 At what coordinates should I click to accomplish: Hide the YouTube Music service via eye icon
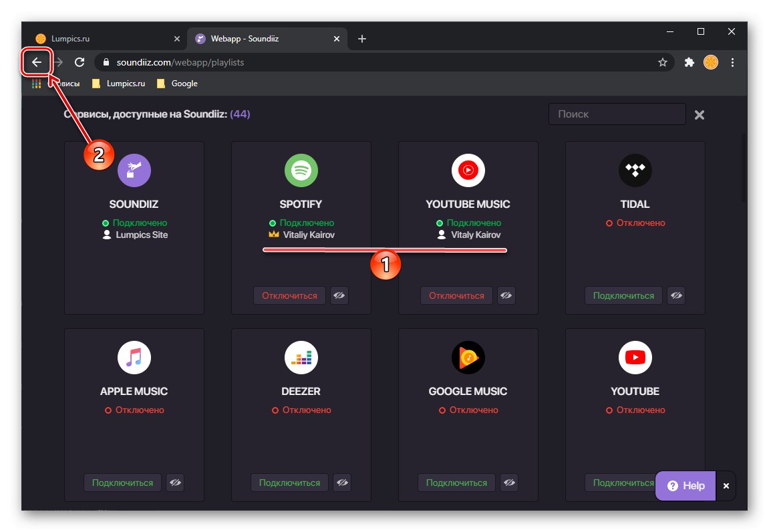[506, 295]
